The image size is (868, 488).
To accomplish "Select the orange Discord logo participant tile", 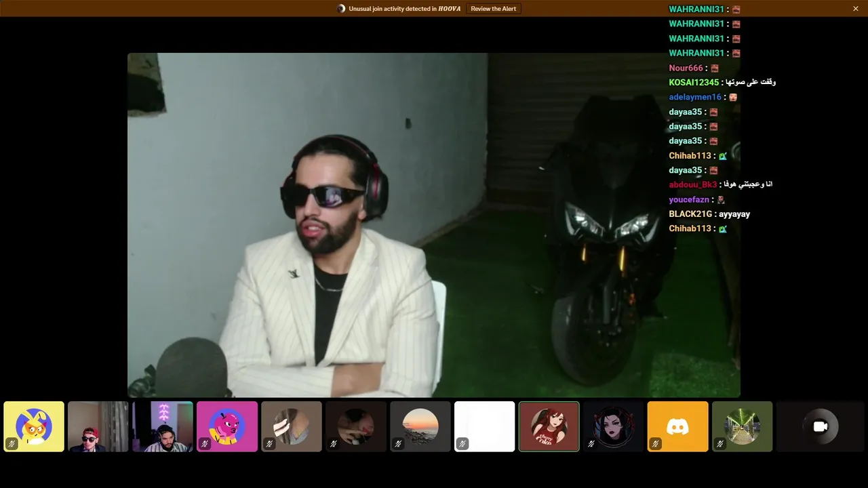I will [x=678, y=426].
